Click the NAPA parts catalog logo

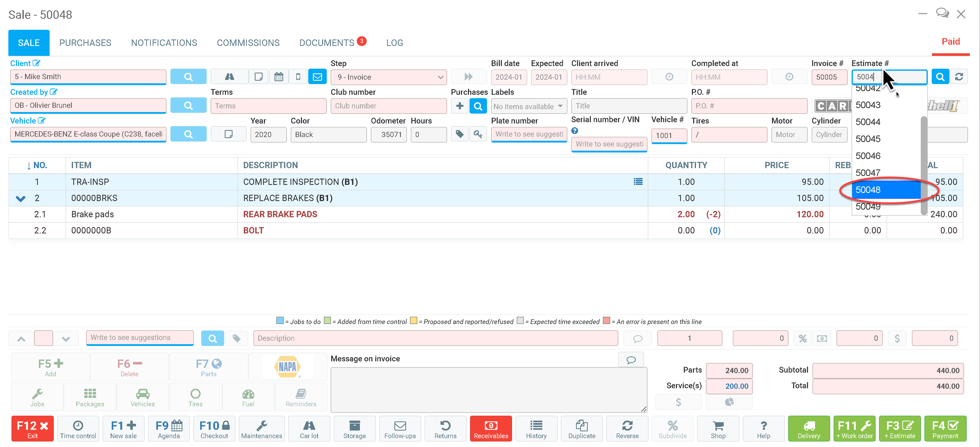[x=287, y=367]
